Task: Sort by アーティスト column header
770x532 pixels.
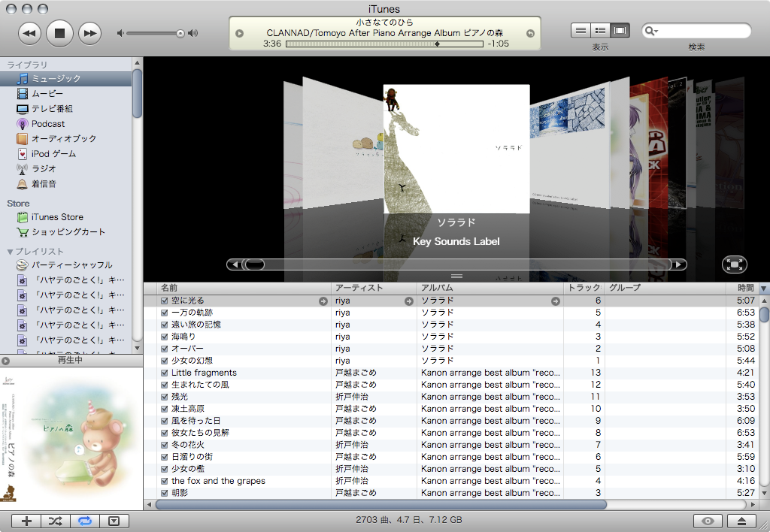Action: [374, 288]
